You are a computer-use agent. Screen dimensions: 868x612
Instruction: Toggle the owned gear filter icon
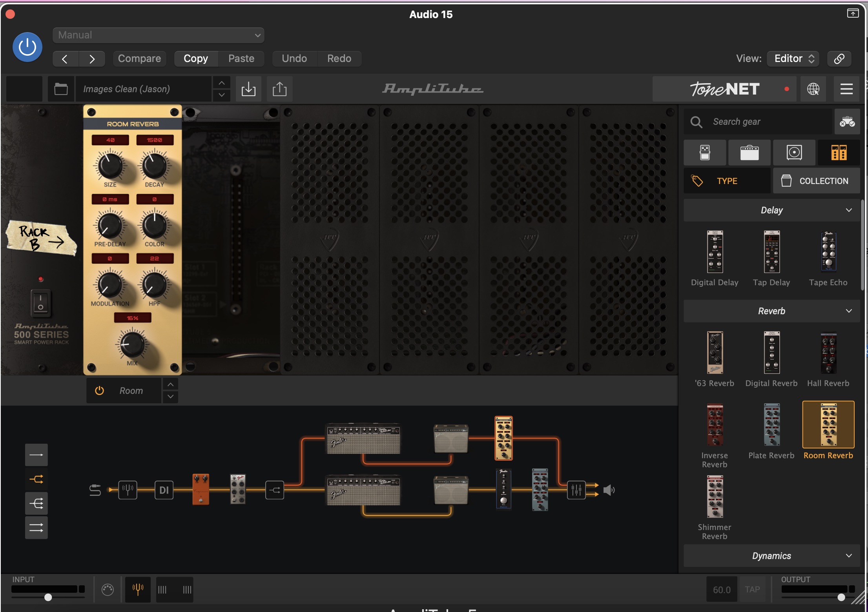pos(847,122)
